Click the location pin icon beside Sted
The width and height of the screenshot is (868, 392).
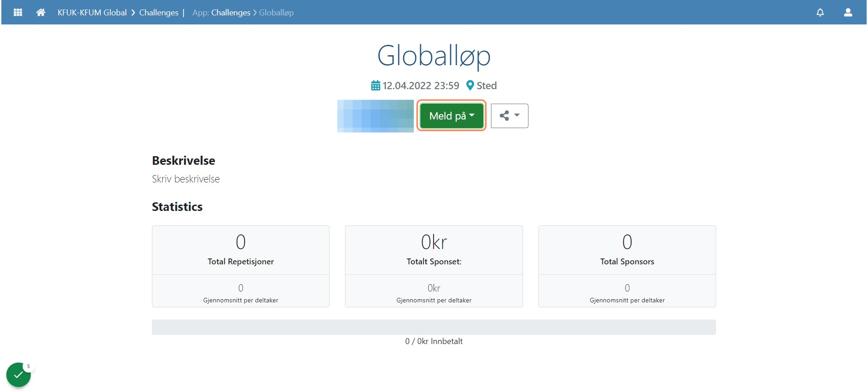pyautogui.click(x=470, y=86)
